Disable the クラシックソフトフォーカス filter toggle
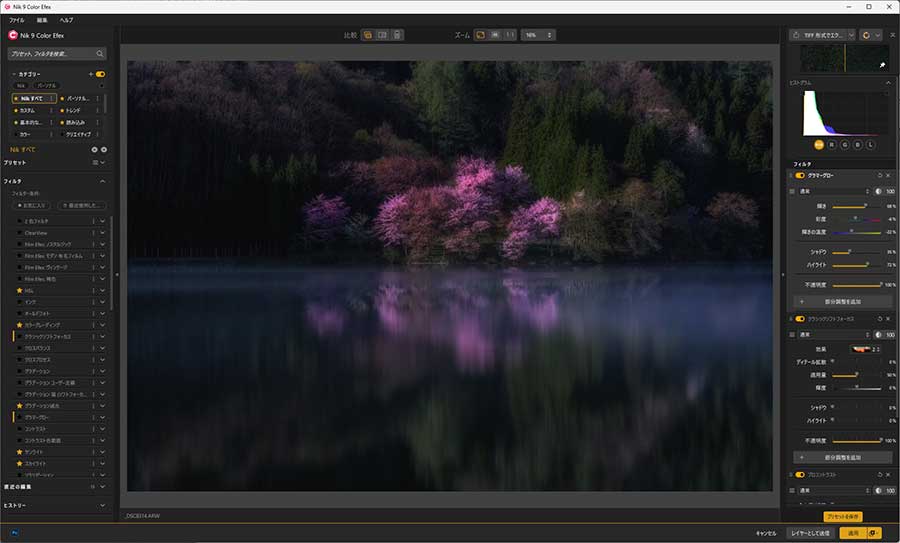Image resolution: width=900 pixels, height=543 pixels. coord(800,318)
